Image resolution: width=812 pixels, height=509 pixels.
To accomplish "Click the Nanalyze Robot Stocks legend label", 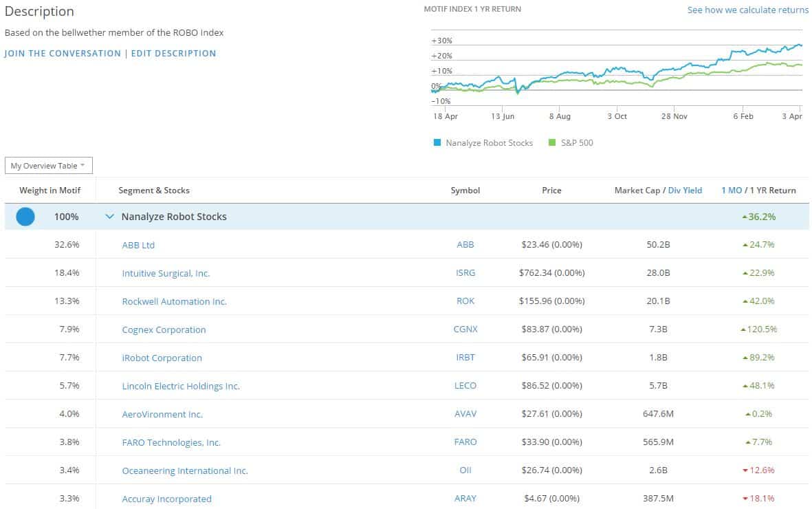I will [490, 142].
